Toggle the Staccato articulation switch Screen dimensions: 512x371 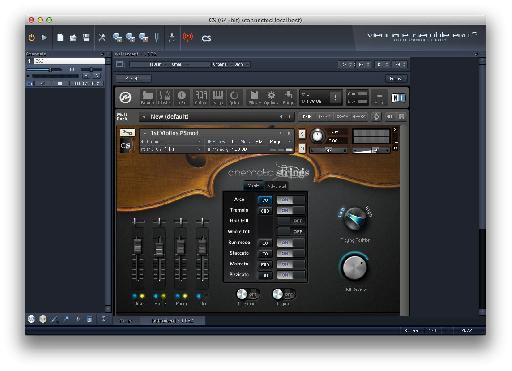pyautogui.click(x=290, y=253)
